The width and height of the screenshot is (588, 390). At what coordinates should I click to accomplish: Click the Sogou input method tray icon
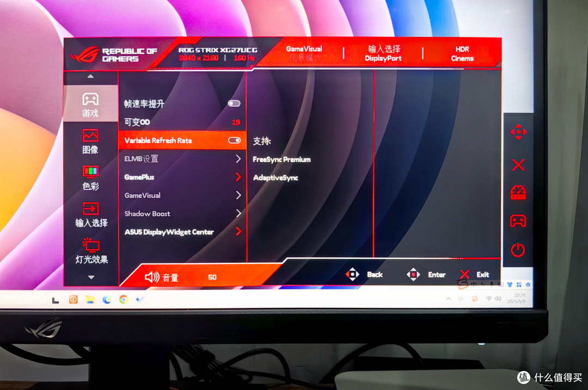tap(475, 299)
